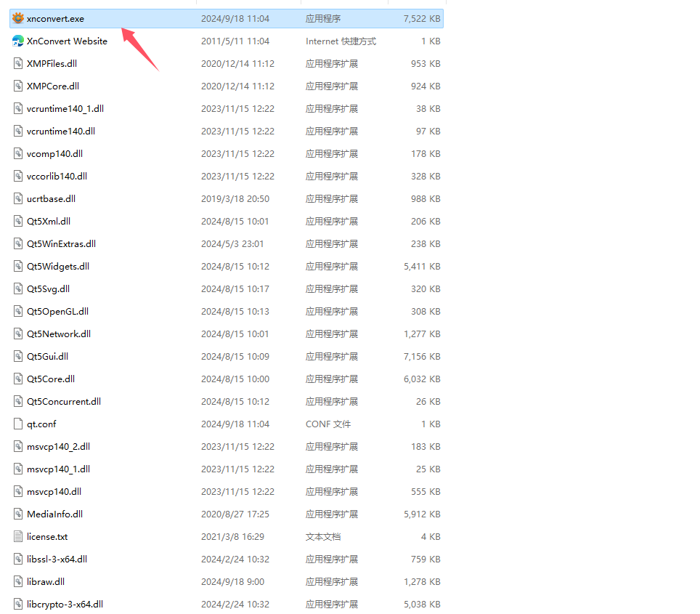Click the ucrtbase.dll file icon
This screenshot has height=614, width=700.
click(x=19, y=199)
